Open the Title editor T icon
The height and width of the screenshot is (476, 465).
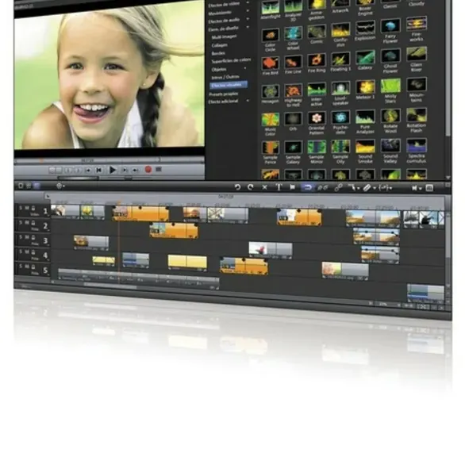click(x=279, y=187)
